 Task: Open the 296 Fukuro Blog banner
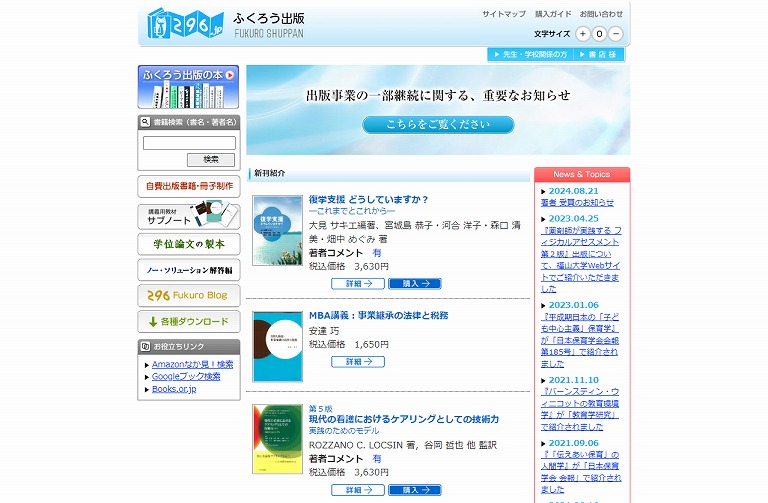tap(188, 295)
